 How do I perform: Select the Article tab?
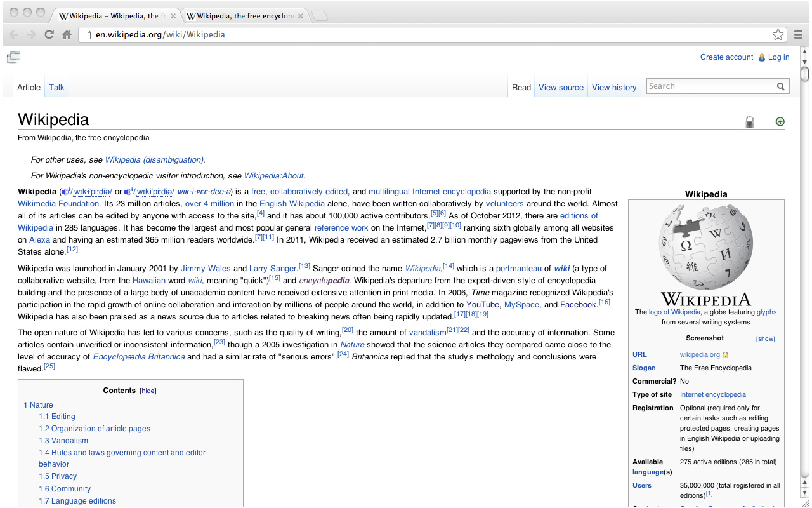[29, 88]
